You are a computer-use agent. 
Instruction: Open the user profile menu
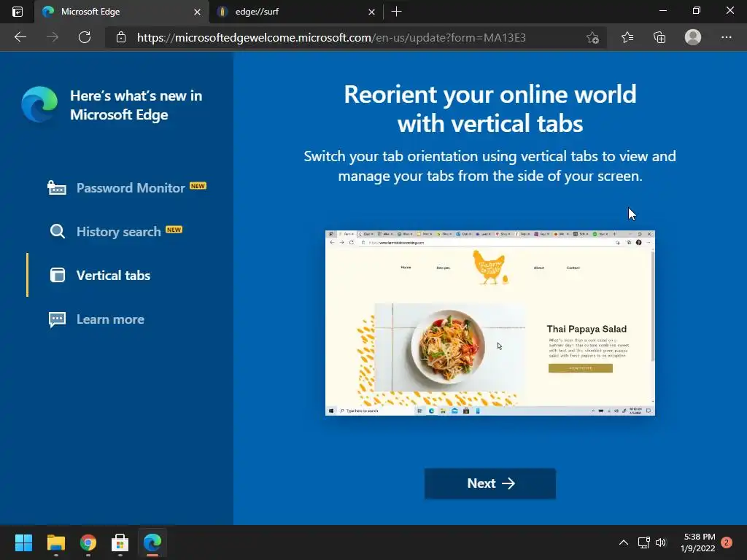[x=693, y=37]
